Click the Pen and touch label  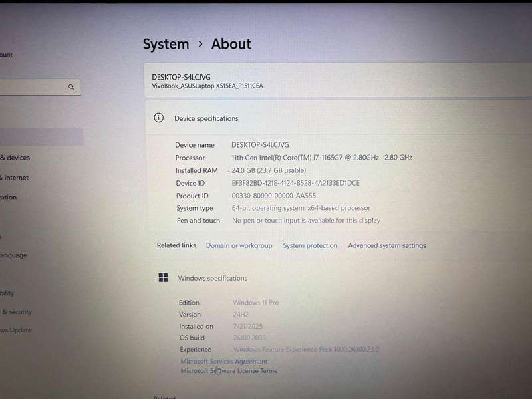click(x=198, y=221)
